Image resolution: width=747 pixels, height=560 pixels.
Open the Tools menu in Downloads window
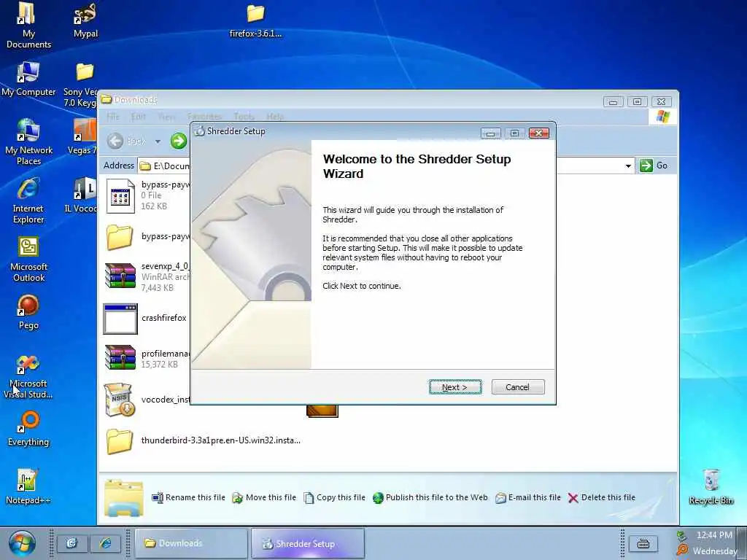[x=244, y=117]
